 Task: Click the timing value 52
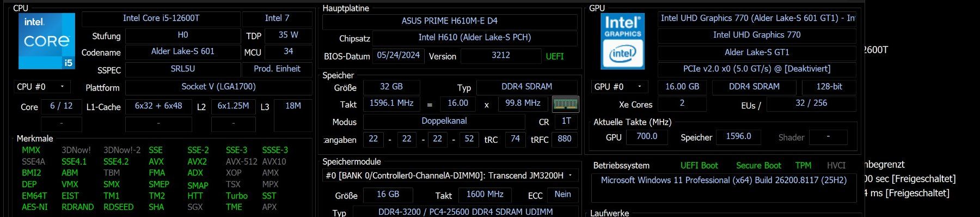(x=469, y=139)
